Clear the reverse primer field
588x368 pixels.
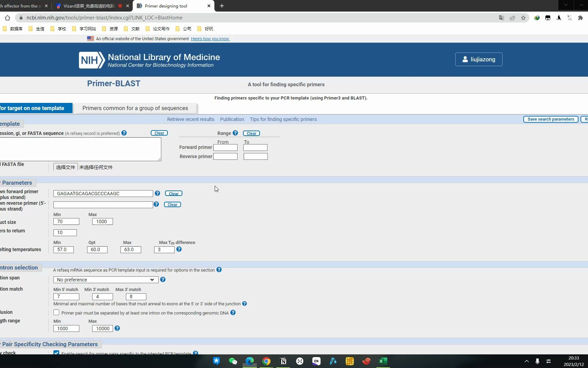173,204
